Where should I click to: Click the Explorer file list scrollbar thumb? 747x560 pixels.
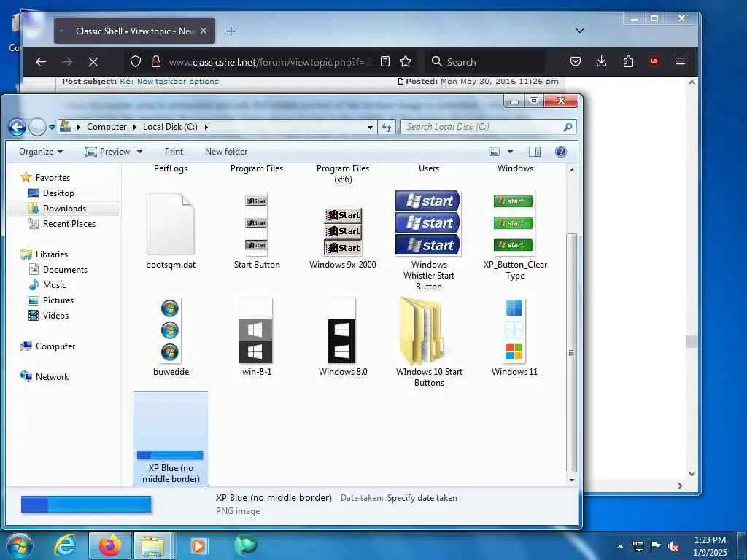tap(572, 352)
